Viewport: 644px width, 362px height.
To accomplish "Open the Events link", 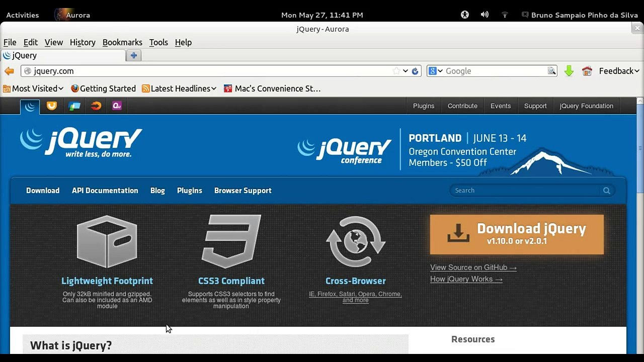I will point(501,106).
